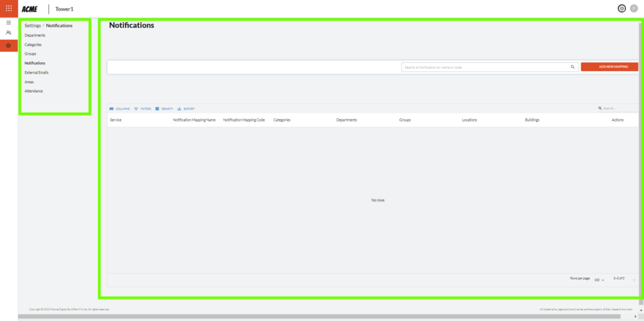Screen dimensions: 644x321
Task: Go to Departments settings page
Action: point(35,35)
